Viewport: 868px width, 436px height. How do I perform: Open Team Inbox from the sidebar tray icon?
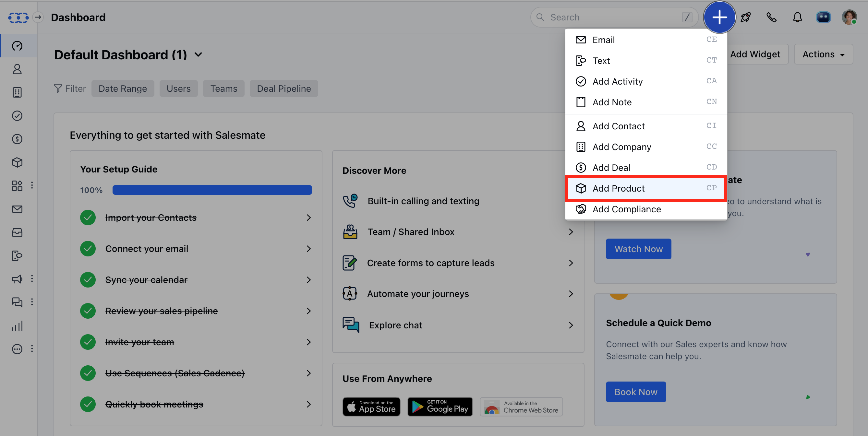[17, 232]
